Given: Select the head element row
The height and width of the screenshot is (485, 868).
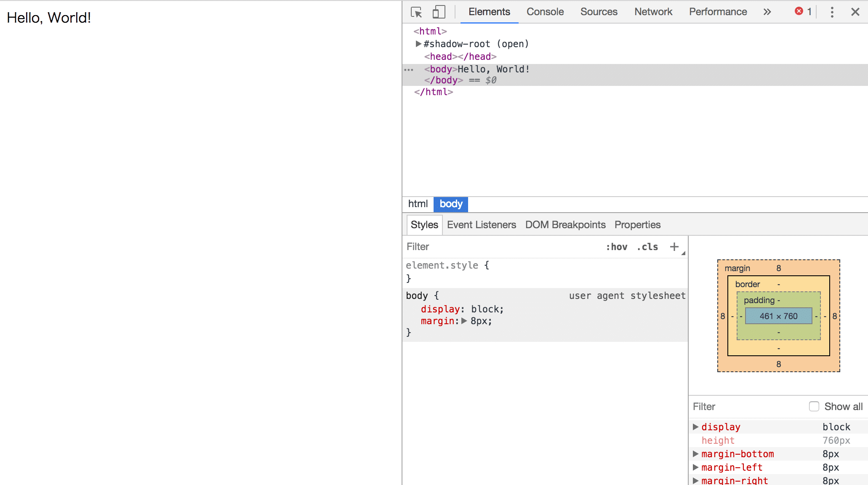Looking at the screenshot, I should coord(460,56).
